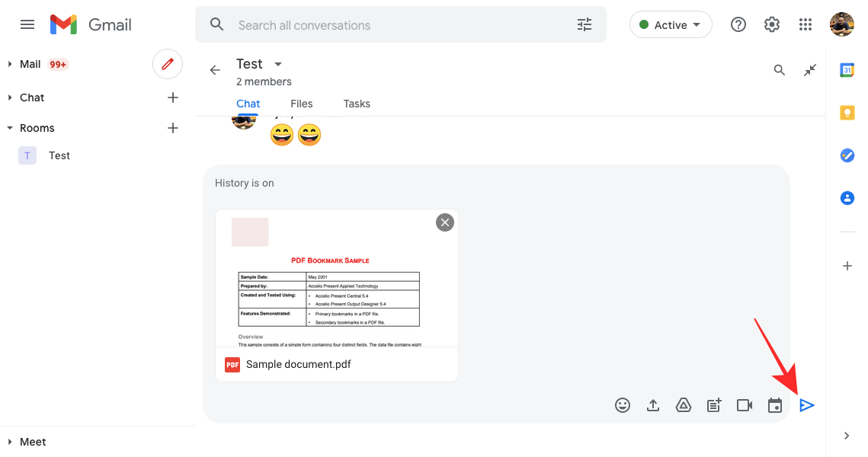Expand the Meet section

pyautogui.click(x=10, y=442)
